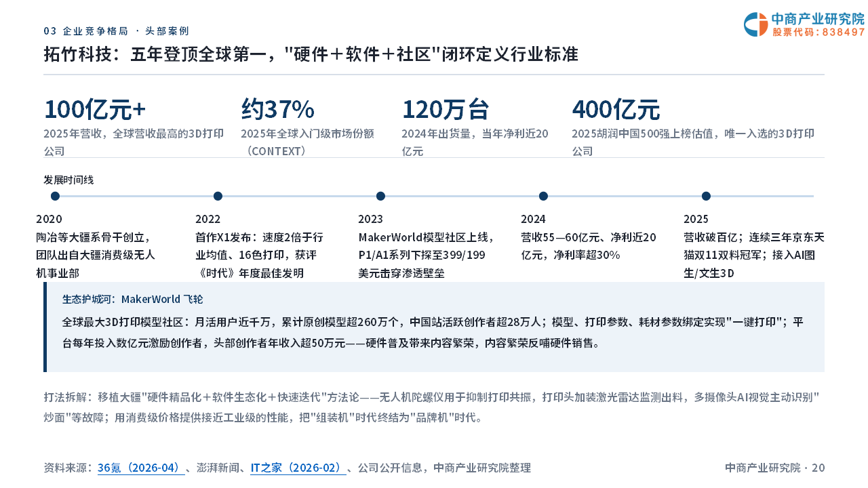Select the 2024 timeline marker dot
868x488 pixels.
[543, 196]
